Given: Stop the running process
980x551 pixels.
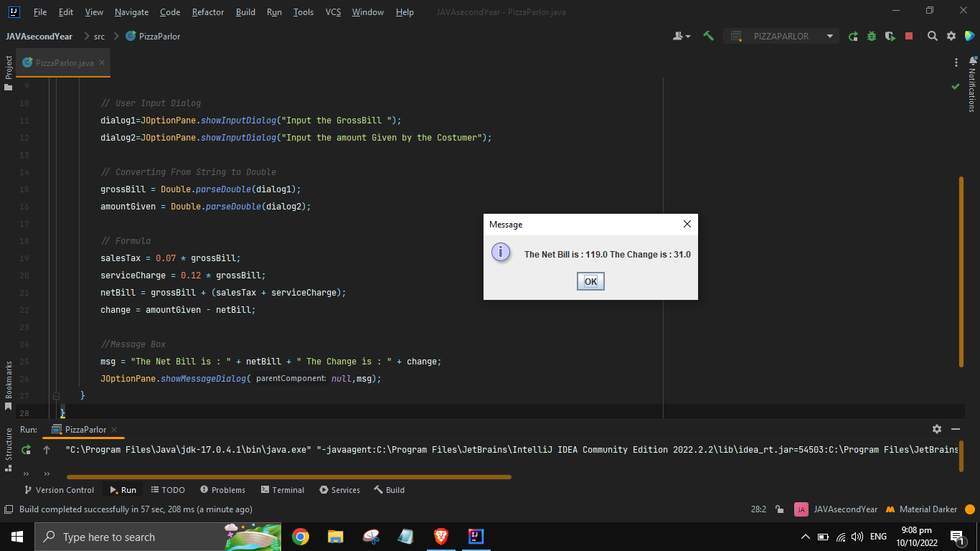Looking at the screenshot, I should click(909, 36).
